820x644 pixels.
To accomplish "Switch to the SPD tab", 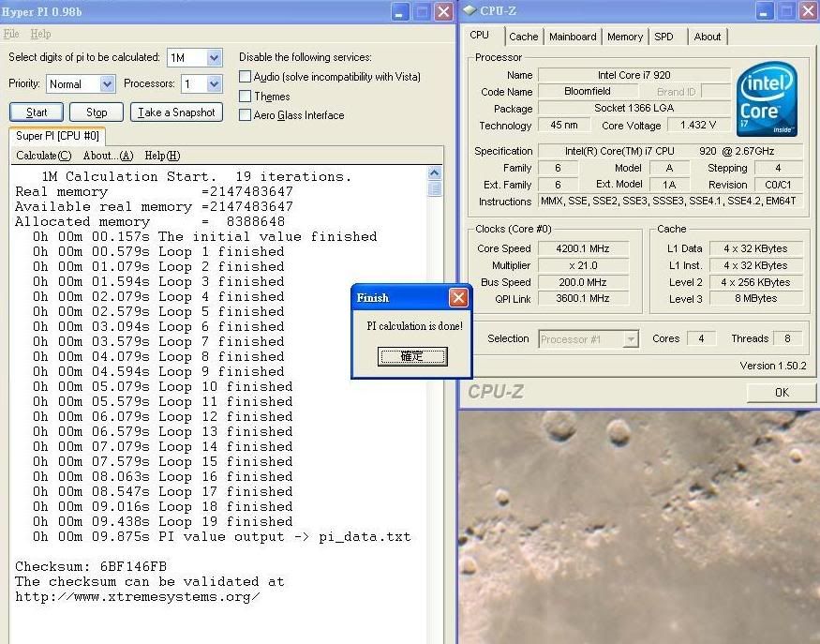I will coord(663,37).
